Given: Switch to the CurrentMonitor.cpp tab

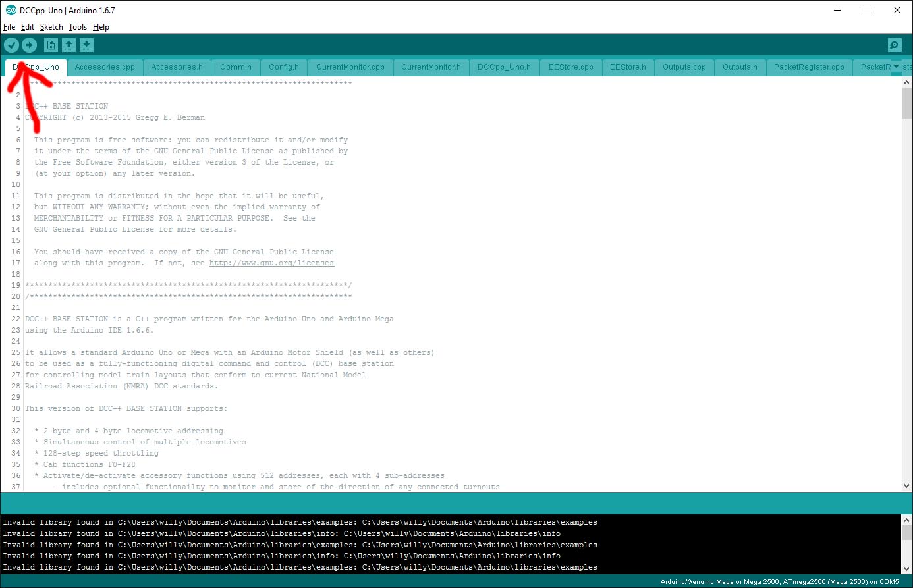Looking at the screenshot, I should pos(350,67).
